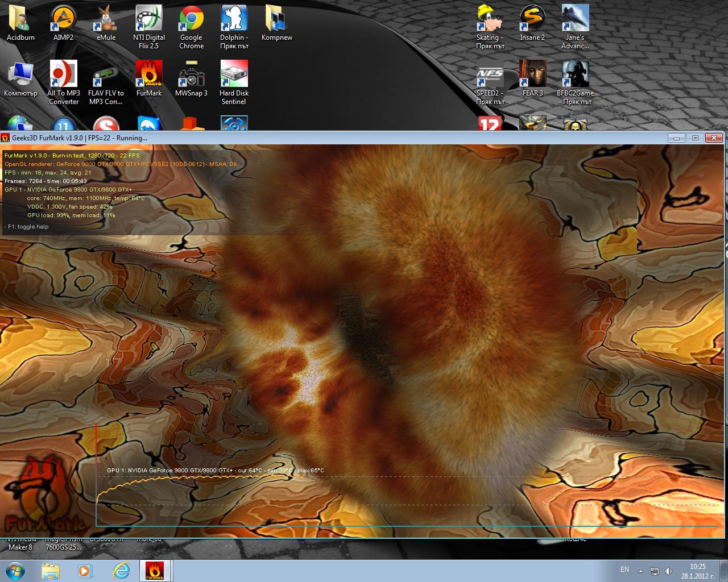Open FEAR 3 game shortcut

tap(533, 79)
